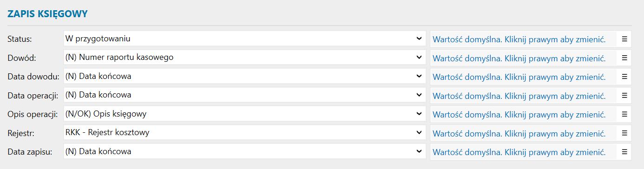Expand the Data dowodu dropdown arrow
The width and height of the screenshot is (644, 169).
pos(419,76)
